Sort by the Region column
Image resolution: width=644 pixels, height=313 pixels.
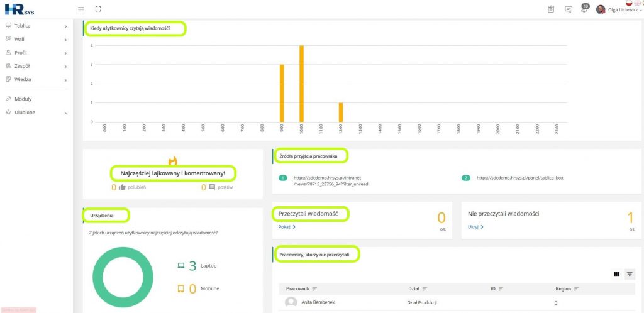[x=567, y=288]
